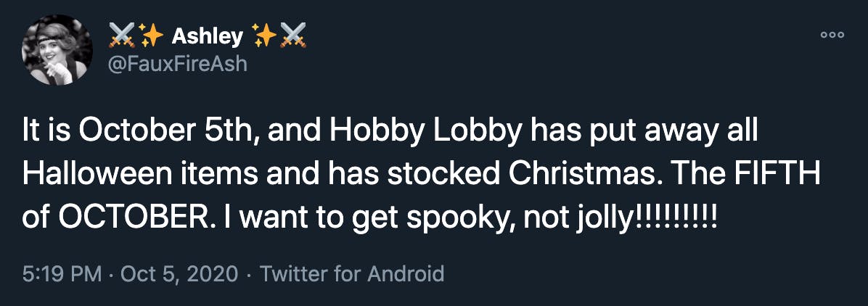Click the display name Ashley
868x306 pixels.
pos(207,36)
